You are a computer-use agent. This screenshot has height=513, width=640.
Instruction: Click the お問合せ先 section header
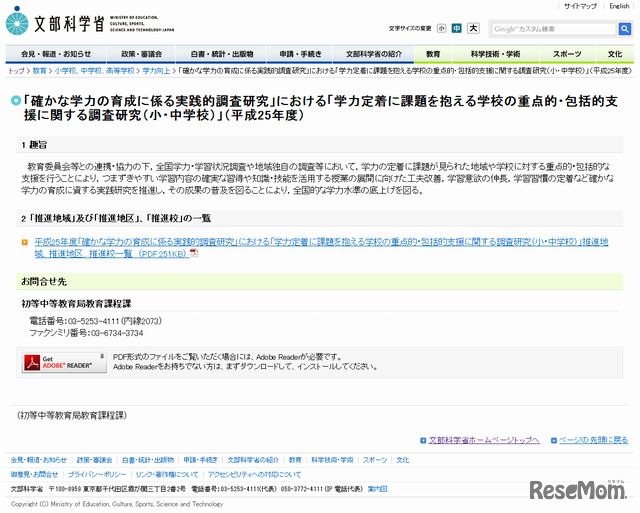[320, 282]
